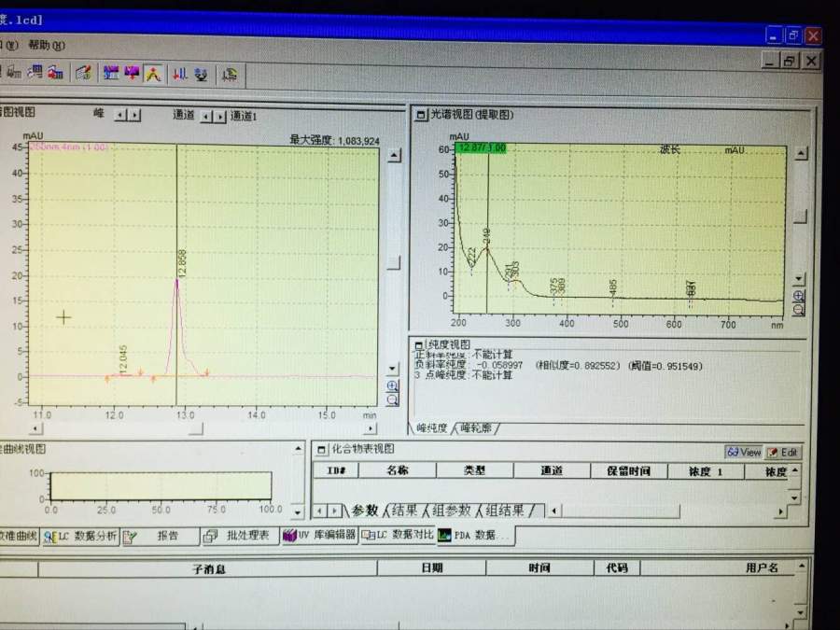Click the 浓度 1 column header
840x630 pixels.
coord(706,472)
